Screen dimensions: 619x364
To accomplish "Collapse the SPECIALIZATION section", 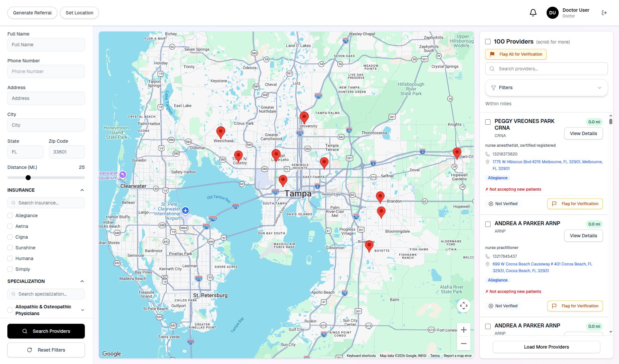I will 82,281.
